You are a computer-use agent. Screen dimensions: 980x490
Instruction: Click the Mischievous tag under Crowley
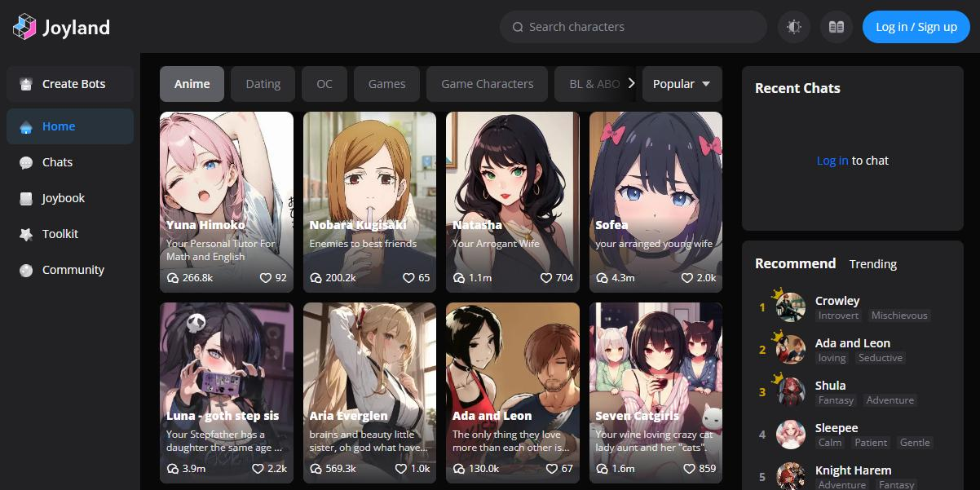point(899,316)
